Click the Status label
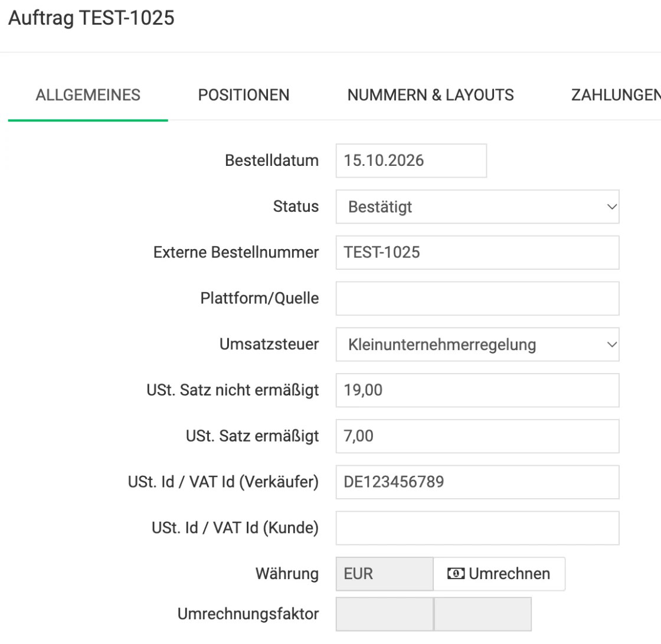 tap(296, 207)
